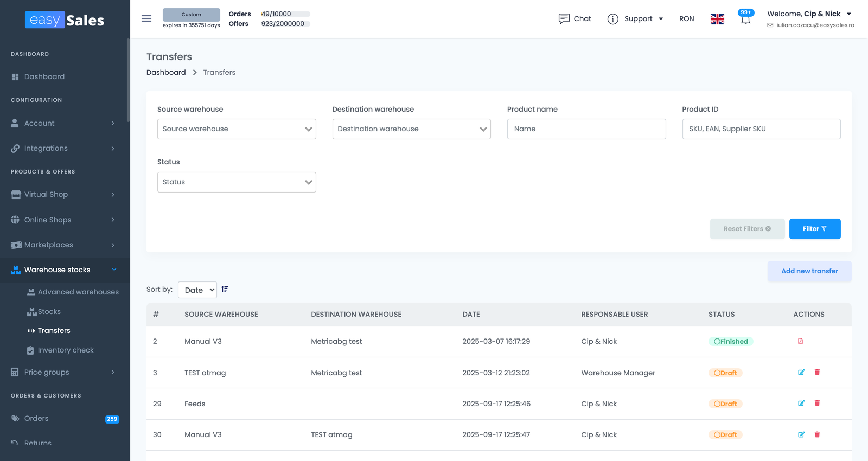Delete transfer 30 Manual V3

(817, 434)
